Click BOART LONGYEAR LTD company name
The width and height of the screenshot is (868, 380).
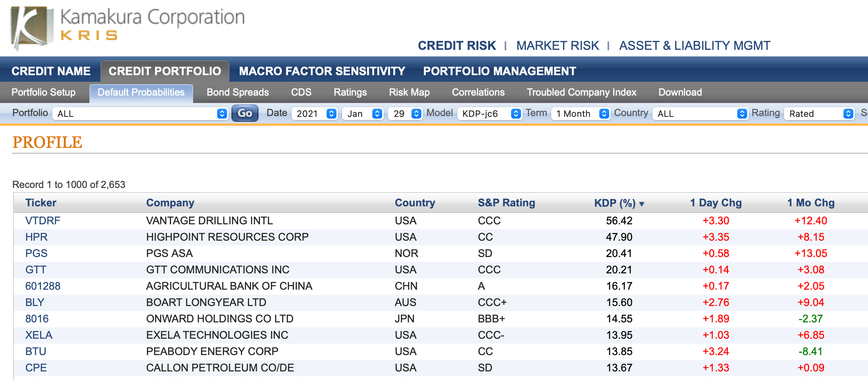coord(206,302)
